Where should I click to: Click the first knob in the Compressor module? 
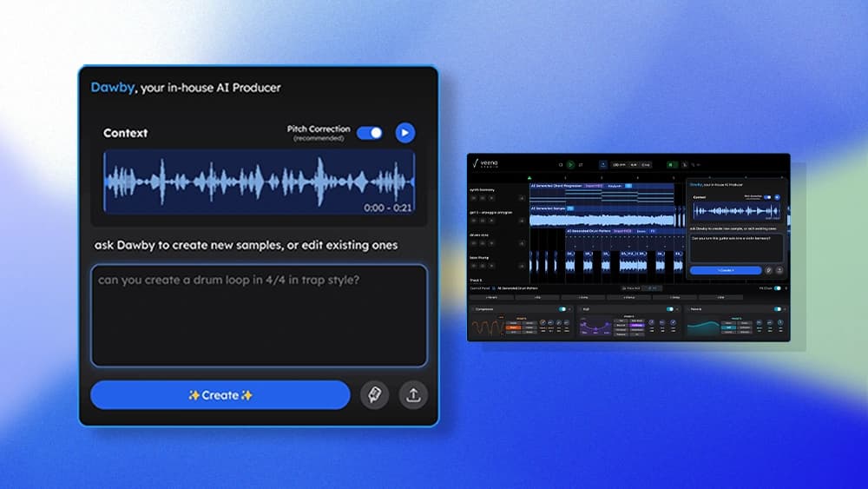click(543, 322)
